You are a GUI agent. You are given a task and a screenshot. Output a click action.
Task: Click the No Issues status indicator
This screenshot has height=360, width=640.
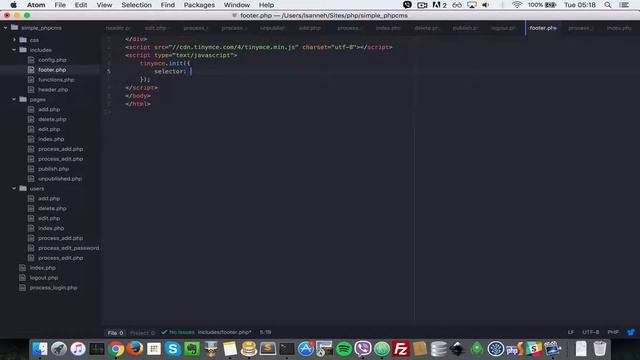(178, 332)
